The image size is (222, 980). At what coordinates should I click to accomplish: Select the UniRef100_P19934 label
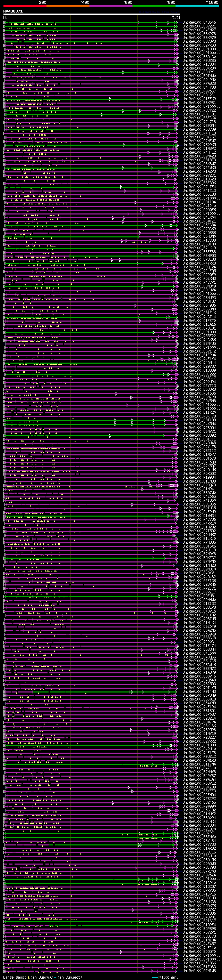click(199, 477)
